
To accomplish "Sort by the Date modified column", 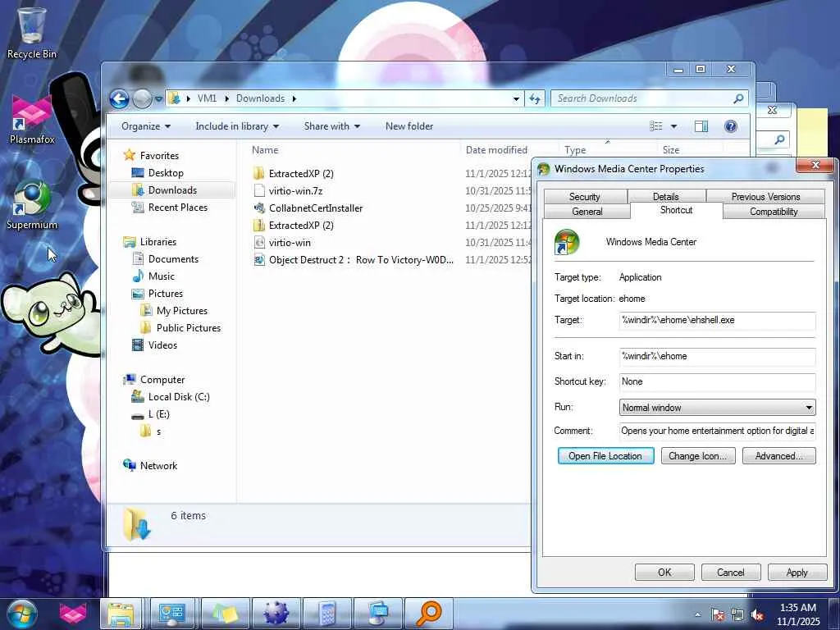I will pos(496,150).
